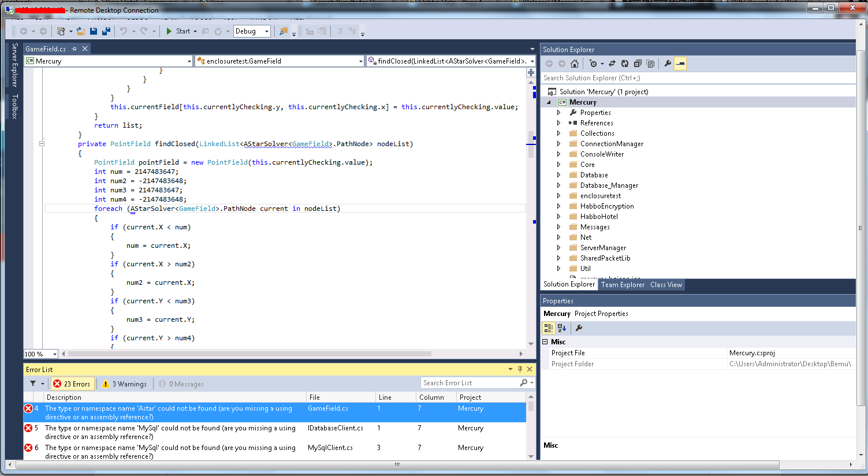868x476 pixels.
Task: Click the Search Solution Explorer field
Action: point(698,78)
